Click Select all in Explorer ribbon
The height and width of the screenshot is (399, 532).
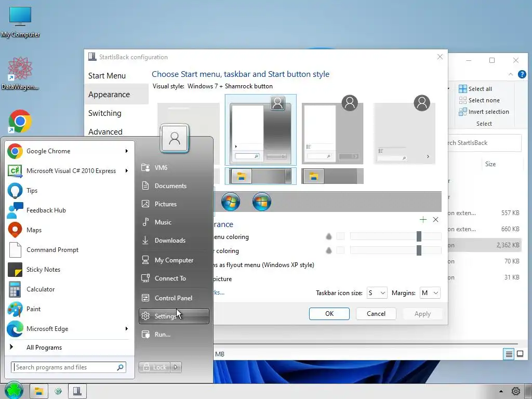475,89
